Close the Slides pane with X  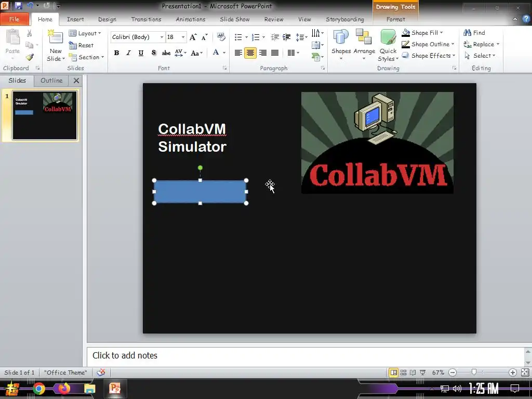point(76,81)
